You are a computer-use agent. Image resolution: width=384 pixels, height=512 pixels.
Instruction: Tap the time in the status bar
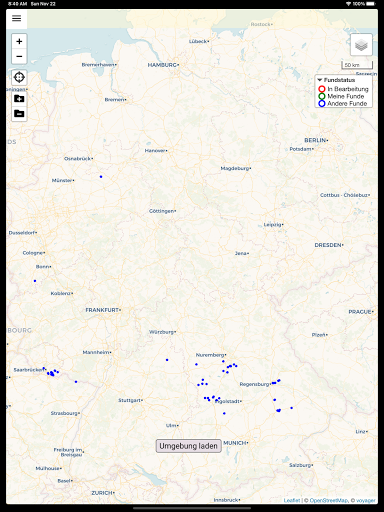(x=18, y=4)
